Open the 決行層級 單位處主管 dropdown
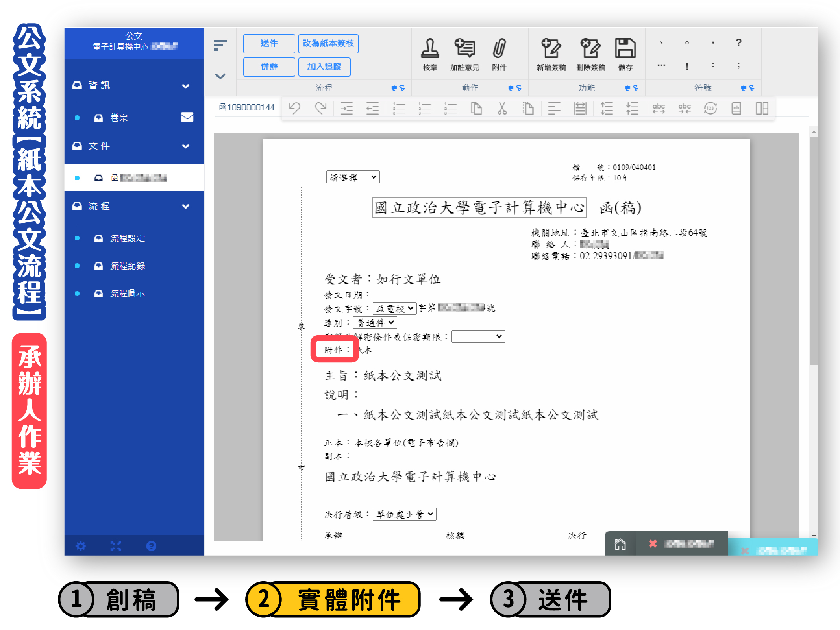 pos(404,514)
